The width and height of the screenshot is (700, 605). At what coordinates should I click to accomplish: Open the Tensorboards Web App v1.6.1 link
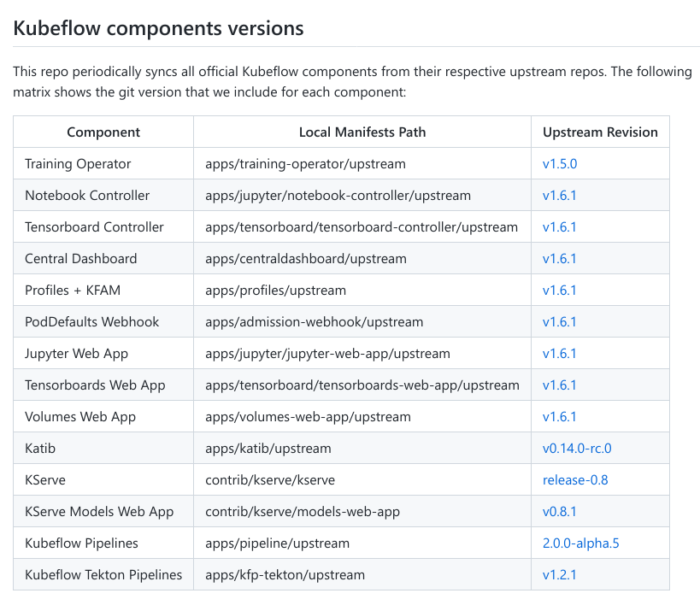click(559, 385)
